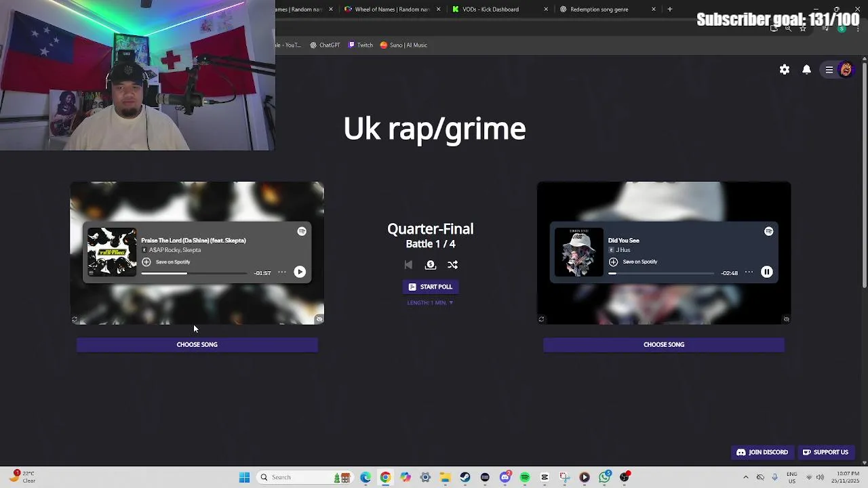Pause the Did You See track

767,272
